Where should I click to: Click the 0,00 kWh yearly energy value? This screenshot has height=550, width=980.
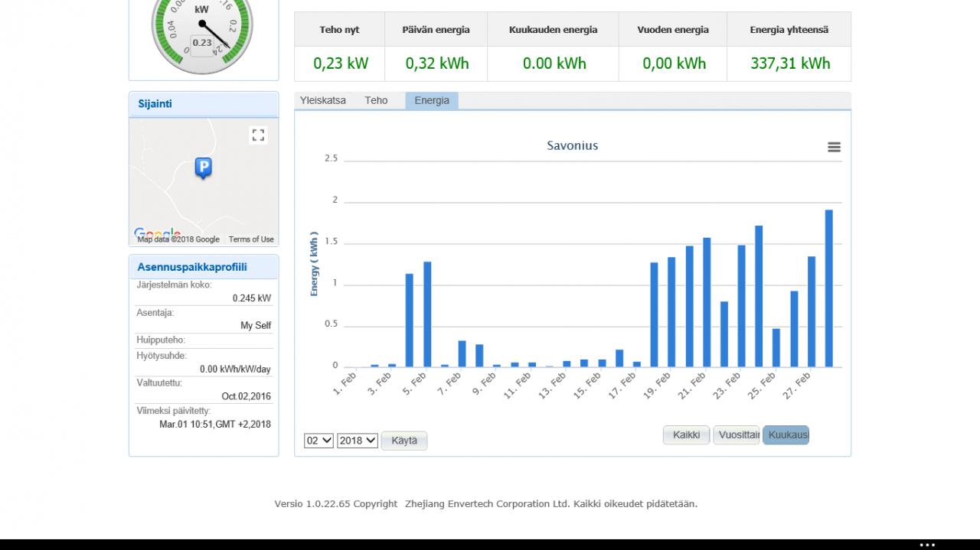675,63
